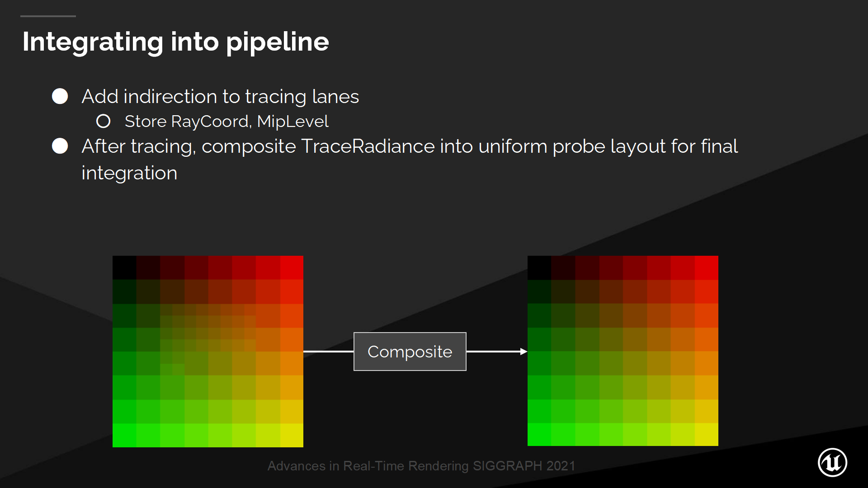Click 'After tracing, composite TraceRadiance' line
The width and height of the screenshot is (868, 488).
point(410,146)
